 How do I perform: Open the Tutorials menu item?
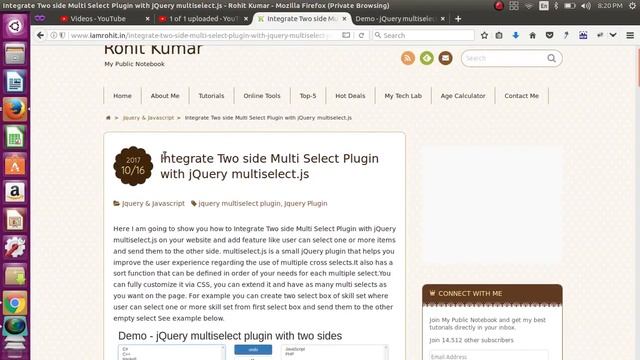pyautogui.click(x=211, y=96)
